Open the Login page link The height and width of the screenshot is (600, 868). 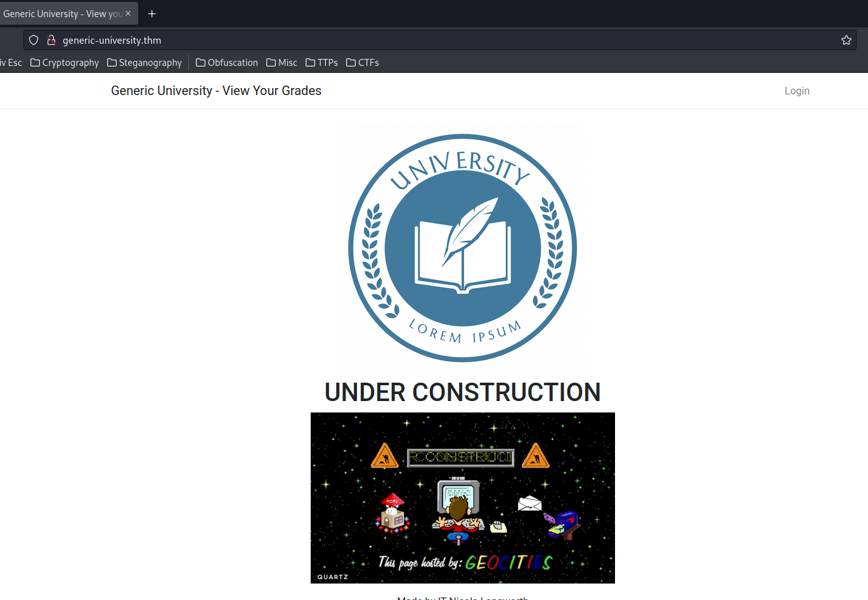tap(797, 91)
